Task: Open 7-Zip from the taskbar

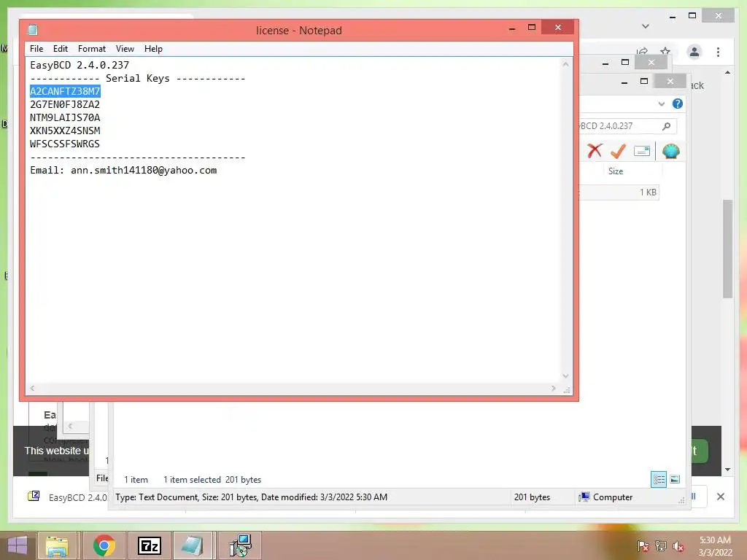Action: point(149,545)
